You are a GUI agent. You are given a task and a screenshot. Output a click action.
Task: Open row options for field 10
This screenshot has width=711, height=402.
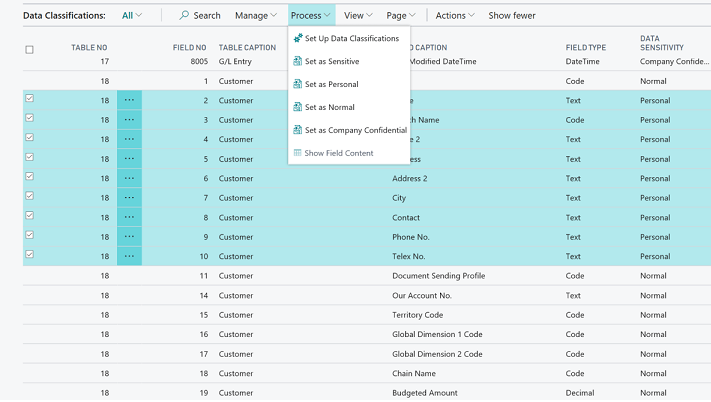pyautogui.click(x=129, y=256)
